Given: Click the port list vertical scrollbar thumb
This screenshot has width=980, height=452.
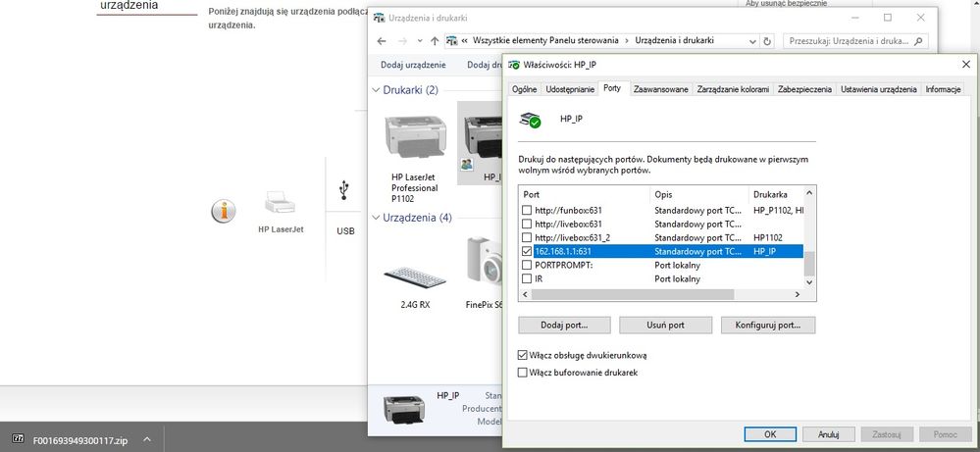Looking at the screenshot, I should 808,264.
